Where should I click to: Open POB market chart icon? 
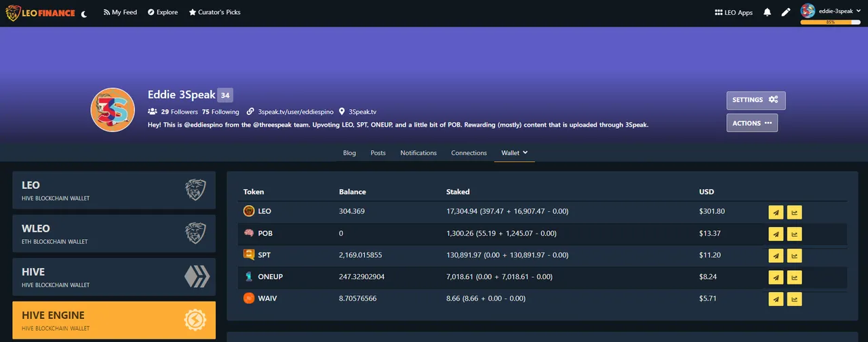795,234
